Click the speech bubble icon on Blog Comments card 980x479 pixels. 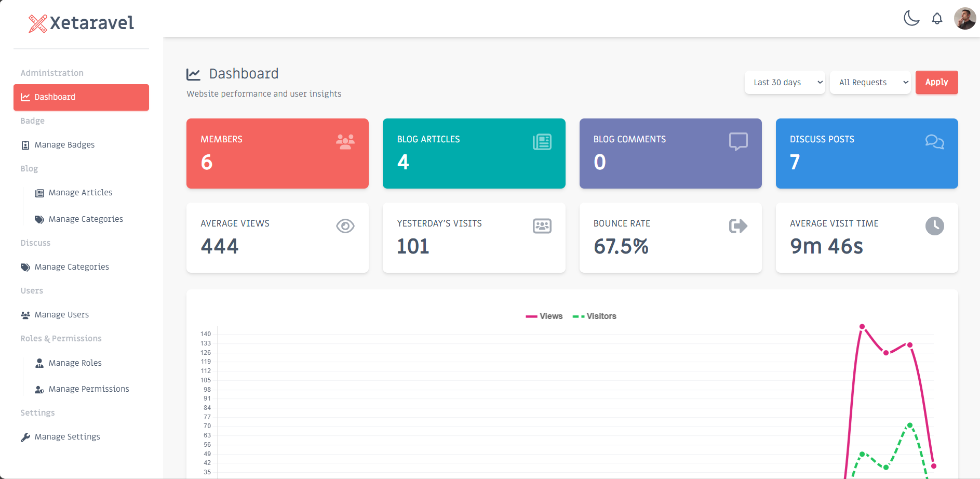(738, 141)
